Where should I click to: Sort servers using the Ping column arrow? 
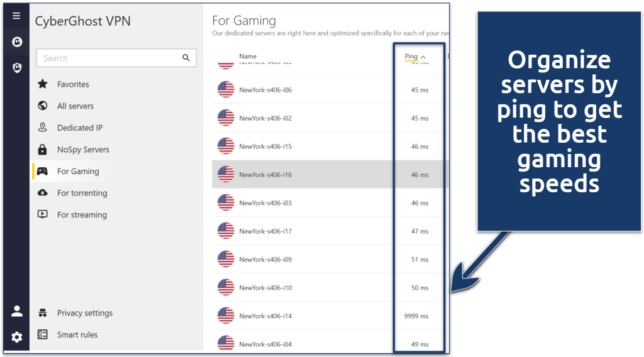pyautogui.click(x=423, y=57)
